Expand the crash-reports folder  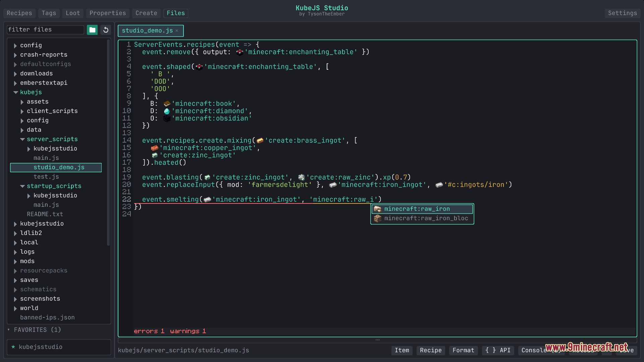15,55
